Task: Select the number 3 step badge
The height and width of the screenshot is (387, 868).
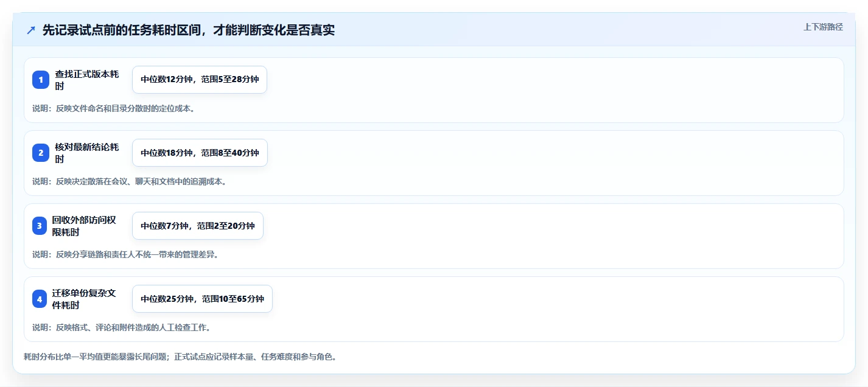Action: (x=40, y=226)
